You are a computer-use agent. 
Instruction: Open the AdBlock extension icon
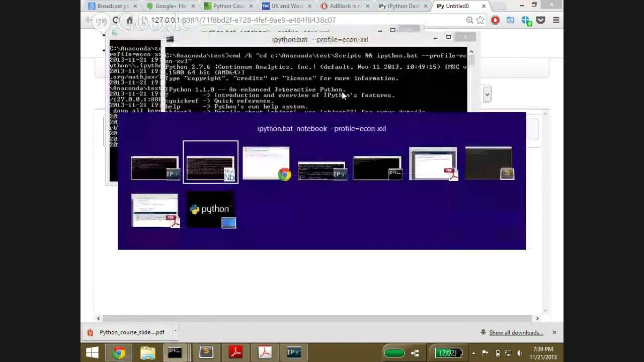pyautogui.click(x=496, y=20)
